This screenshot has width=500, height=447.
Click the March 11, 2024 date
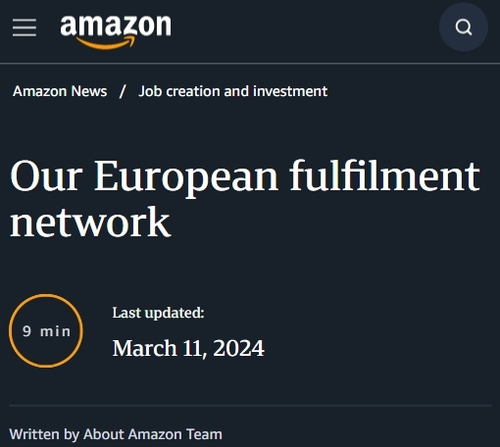tap(188, 348)
